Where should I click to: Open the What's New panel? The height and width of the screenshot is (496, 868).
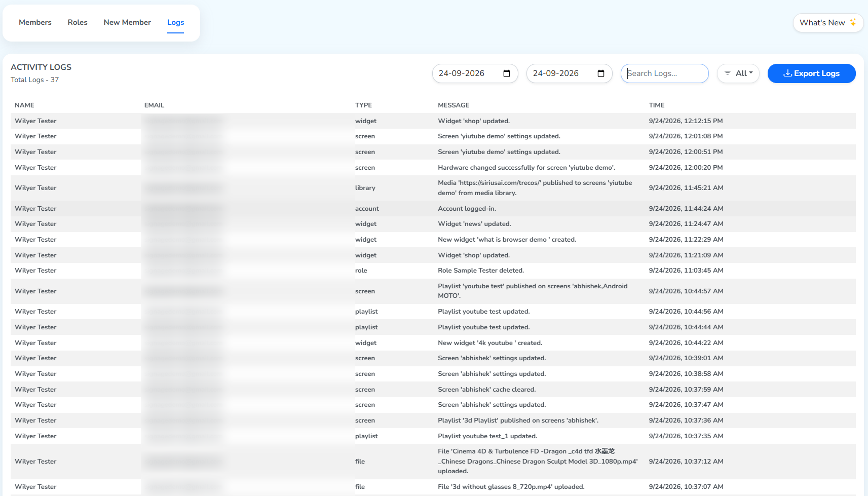point(828,23)
